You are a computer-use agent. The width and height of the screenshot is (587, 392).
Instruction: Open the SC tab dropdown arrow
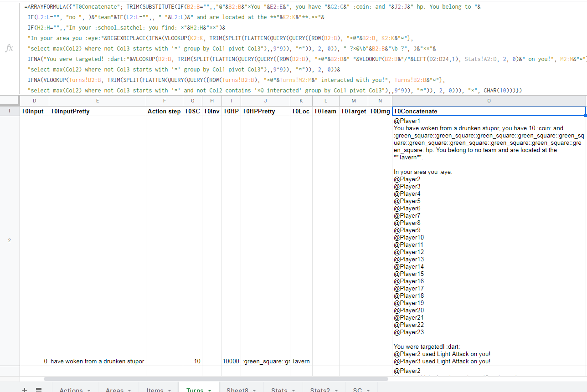tap(368, 390)
